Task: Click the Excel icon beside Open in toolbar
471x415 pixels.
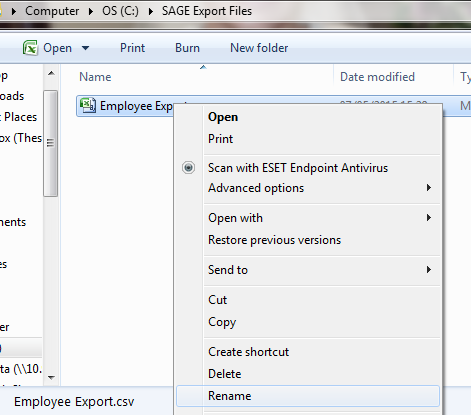Action: tap(30, 48)
